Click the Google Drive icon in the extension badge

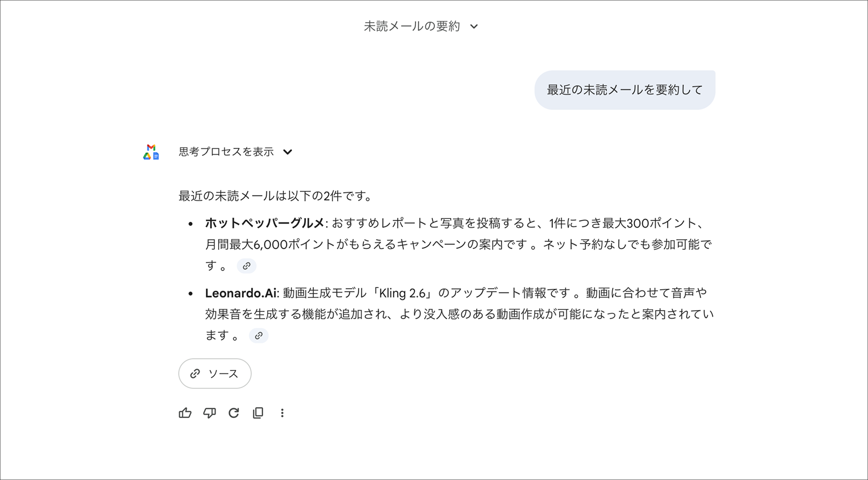tap(147, 157)
